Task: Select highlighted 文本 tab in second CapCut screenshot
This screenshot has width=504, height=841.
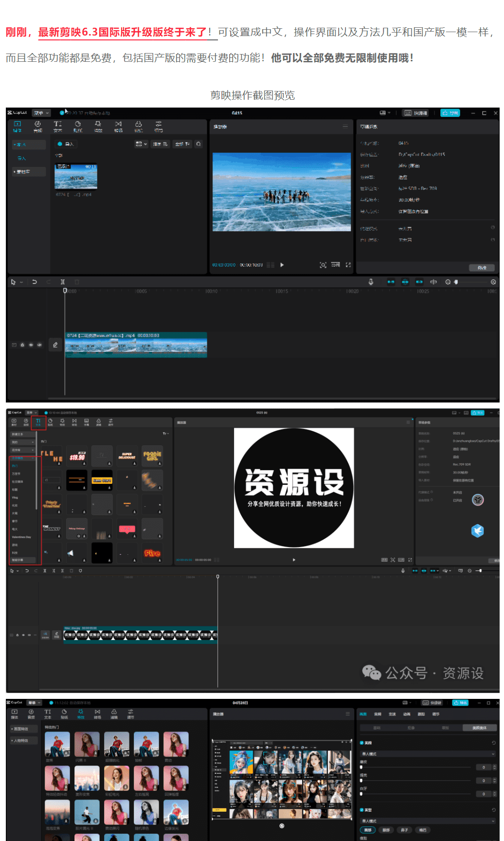Action: click(x=38, y=422)
